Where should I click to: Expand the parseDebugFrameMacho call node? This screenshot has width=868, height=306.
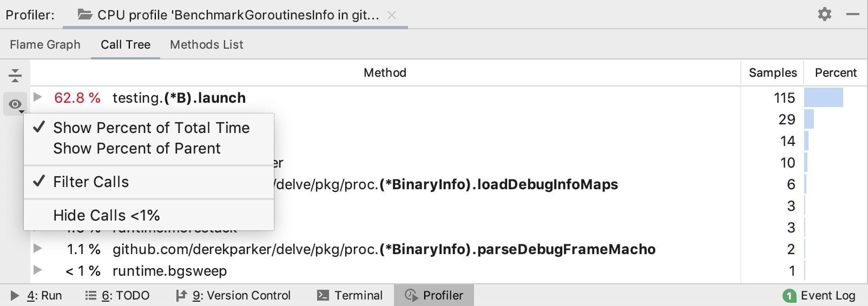pos(37,249)
